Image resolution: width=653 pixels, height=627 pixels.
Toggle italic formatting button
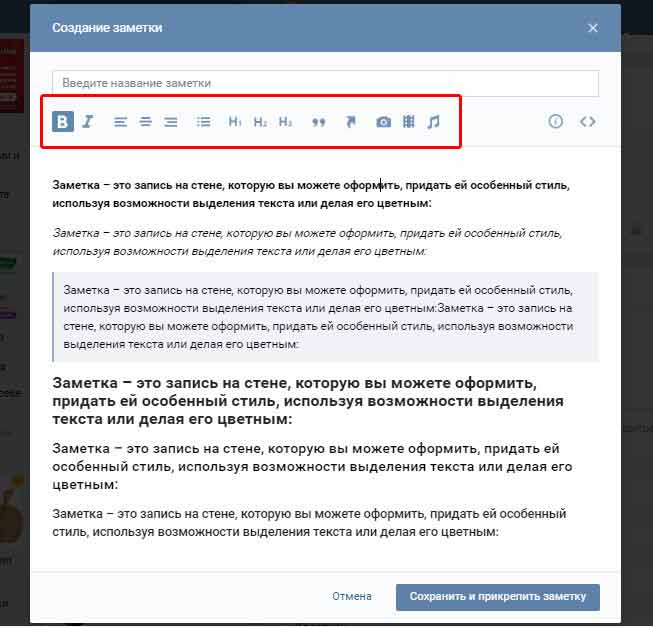pyautogui.click(x=87, y=122)
